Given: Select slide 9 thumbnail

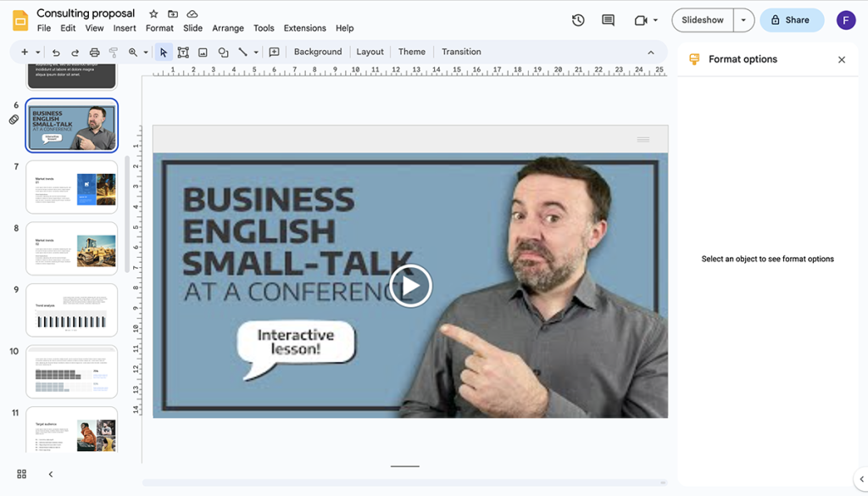Looking at the screenshot, I should [72, 310].
